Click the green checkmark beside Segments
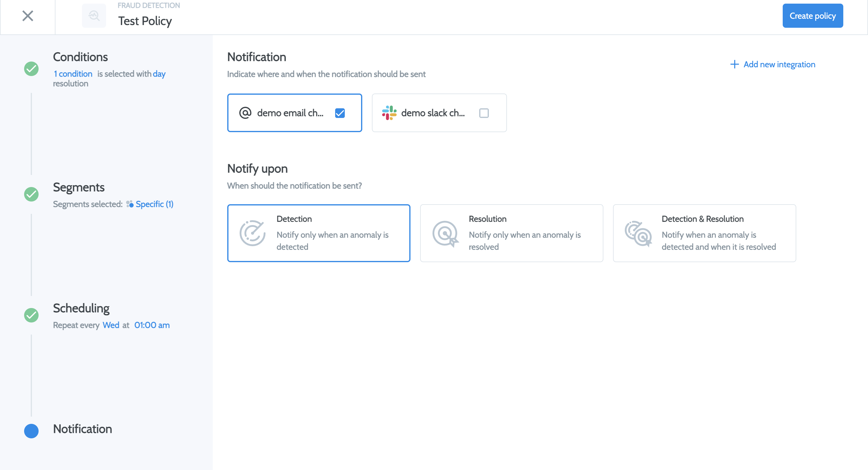 coord(31,194)
